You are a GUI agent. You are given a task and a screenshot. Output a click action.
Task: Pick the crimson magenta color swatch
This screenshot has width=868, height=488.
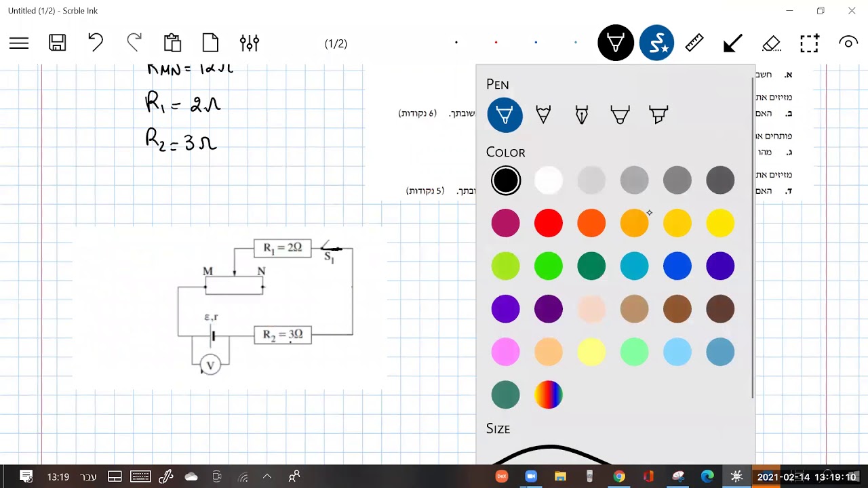[505, 223]
